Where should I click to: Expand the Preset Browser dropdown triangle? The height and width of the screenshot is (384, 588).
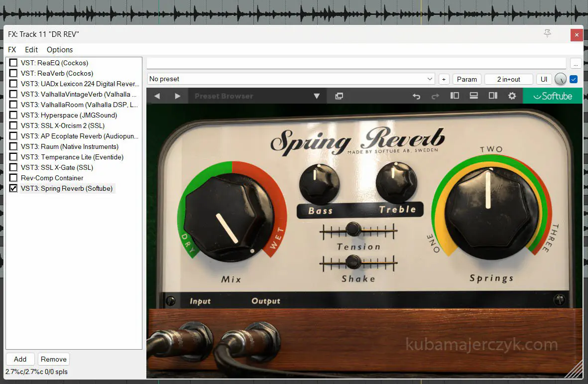tap(317, 96)
